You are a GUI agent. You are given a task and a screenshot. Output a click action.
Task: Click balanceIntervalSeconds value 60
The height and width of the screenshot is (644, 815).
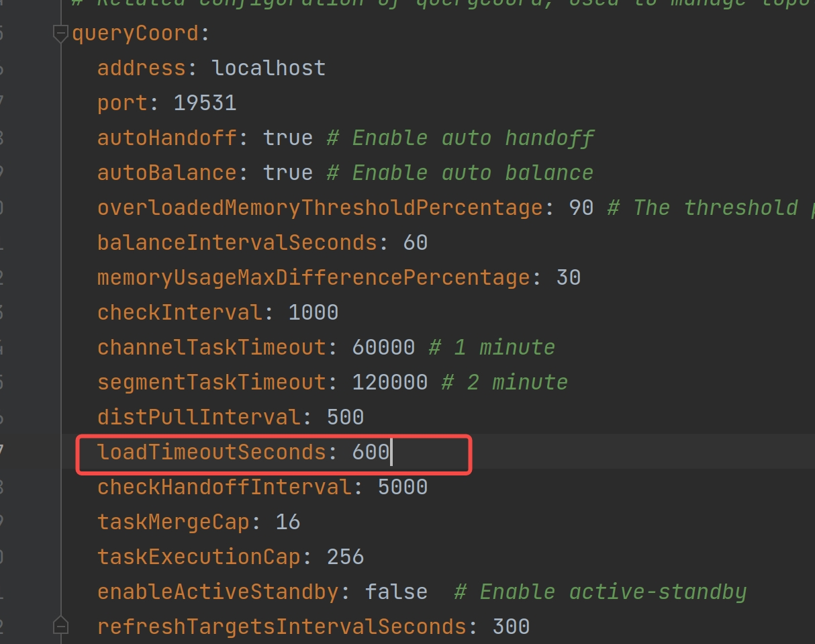coord(416,242)
